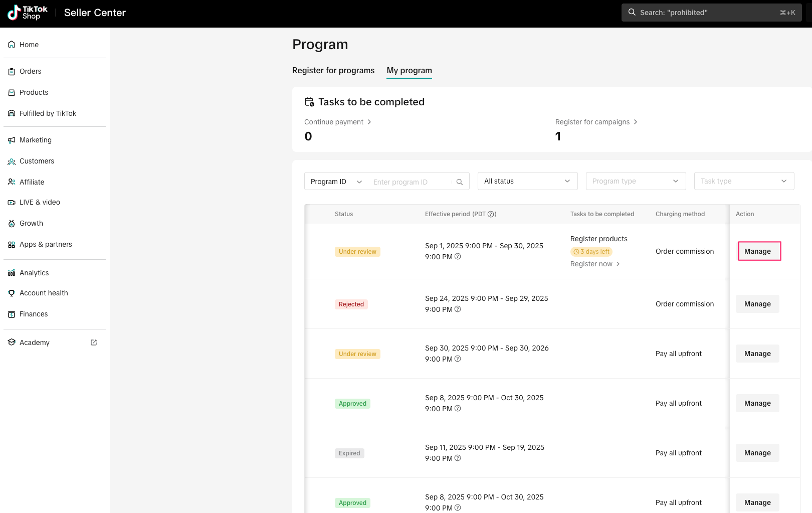Image resolution: width=812 pixels, height=513 pixels.
Task: Open LIVE & video section
Action: click(x=40, y=202)
